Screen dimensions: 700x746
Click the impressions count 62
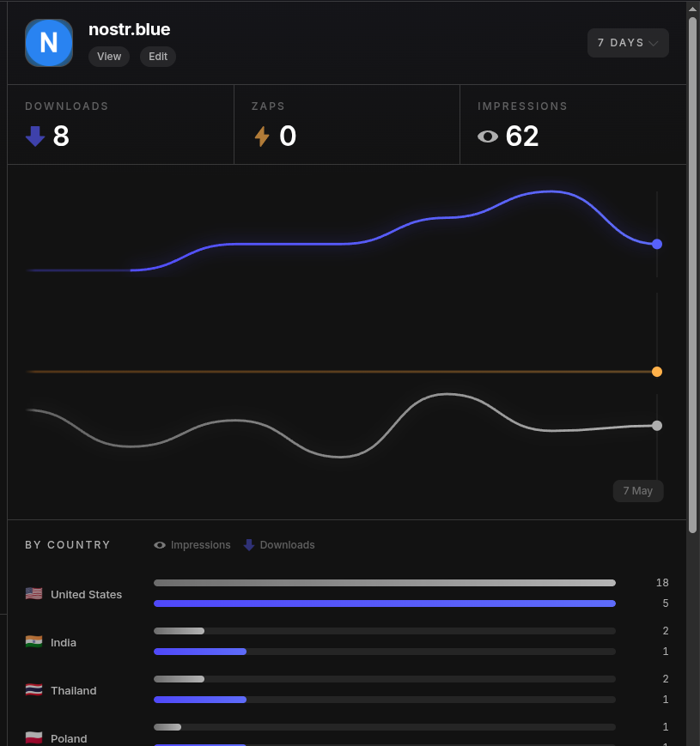[x=522, y=136]
